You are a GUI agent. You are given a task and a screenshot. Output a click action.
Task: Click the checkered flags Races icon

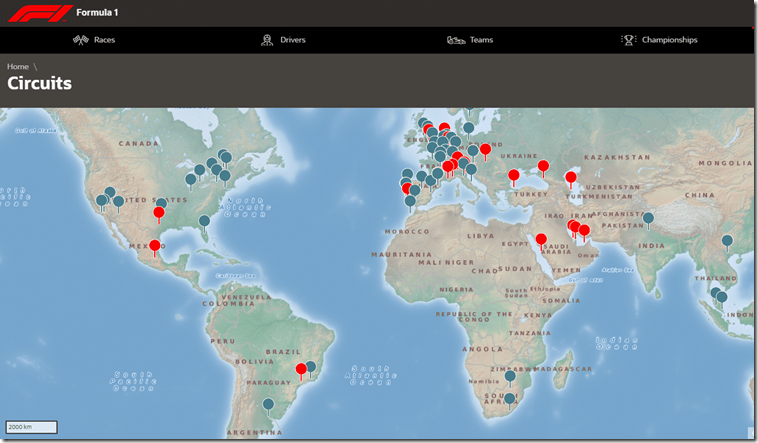[x=81, y=40]
